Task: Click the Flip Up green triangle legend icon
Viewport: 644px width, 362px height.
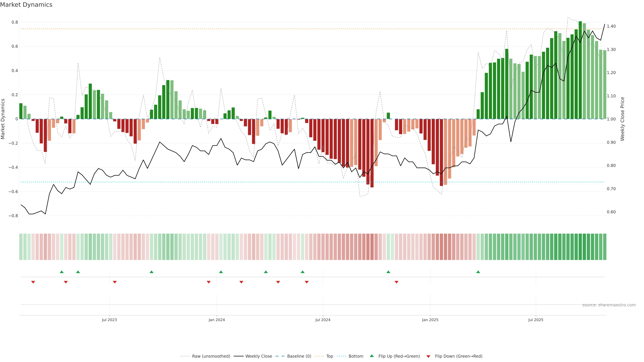Action: [371, 356]
